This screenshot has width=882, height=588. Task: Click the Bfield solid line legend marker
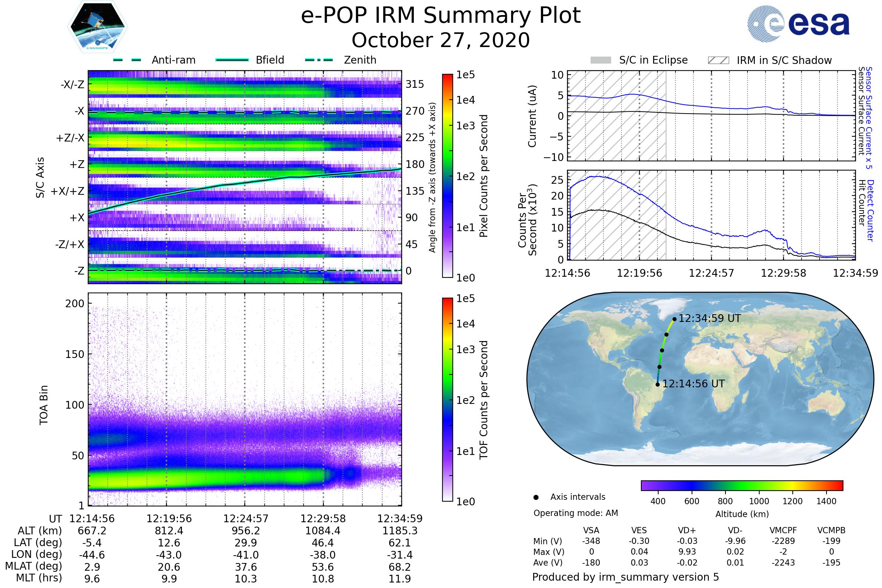[x=232, y=60]
